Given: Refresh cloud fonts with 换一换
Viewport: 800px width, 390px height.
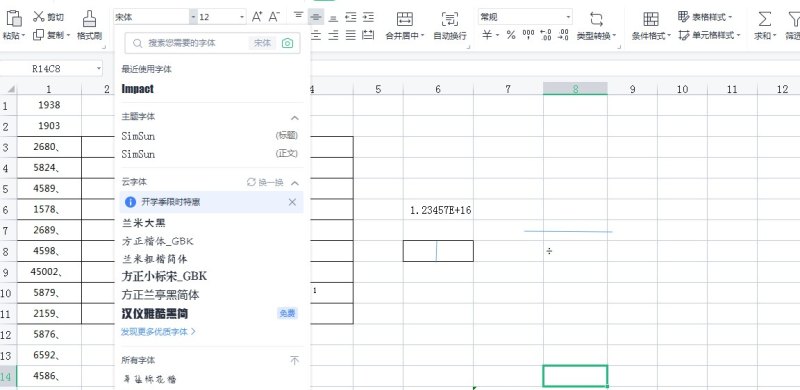Looking at the screenshot, I should 265,182.
